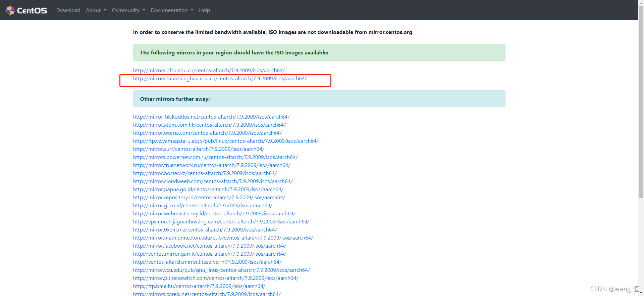Open the vpsmurah.jagoanhosting.com mirror link
644x296 pixels.
point(221,222)
